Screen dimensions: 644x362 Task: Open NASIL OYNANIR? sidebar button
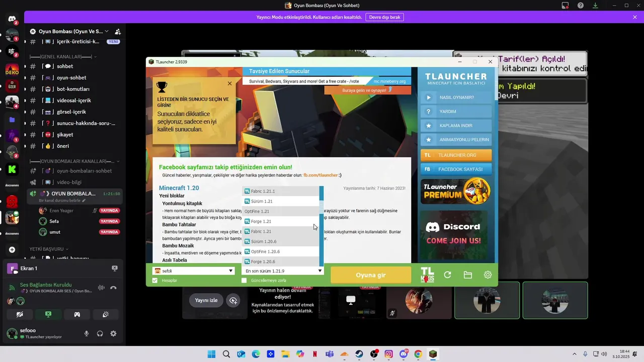coord(456,98)
